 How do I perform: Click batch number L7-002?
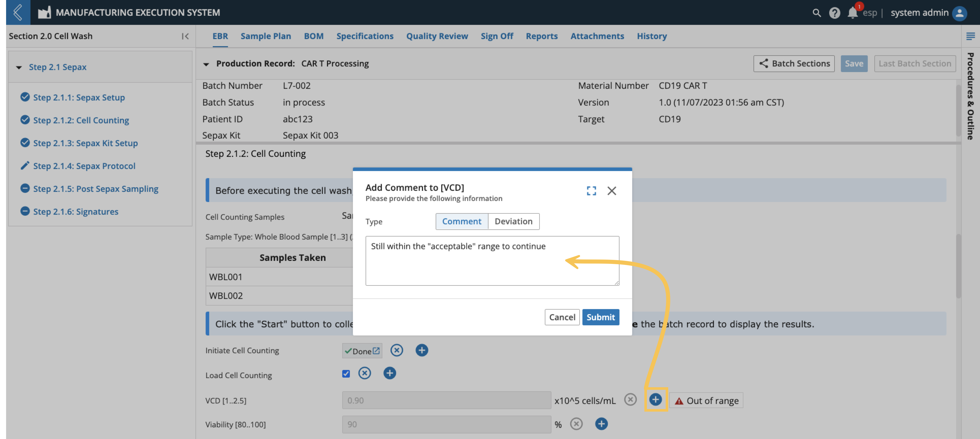(x=296, y=86)
